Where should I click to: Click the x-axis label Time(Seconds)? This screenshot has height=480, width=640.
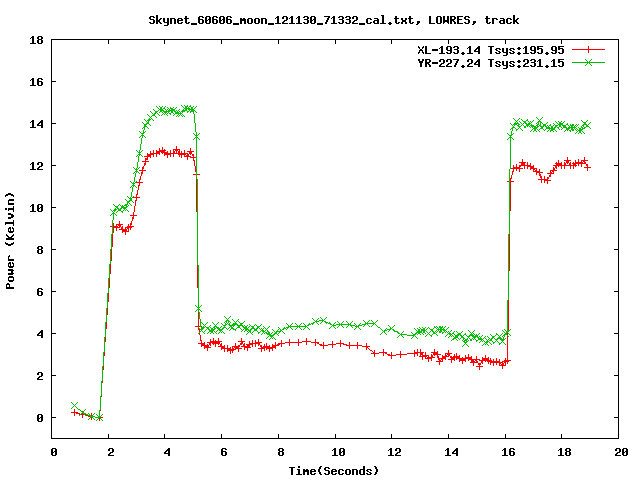pyautogui.click(x=334, y=471)
